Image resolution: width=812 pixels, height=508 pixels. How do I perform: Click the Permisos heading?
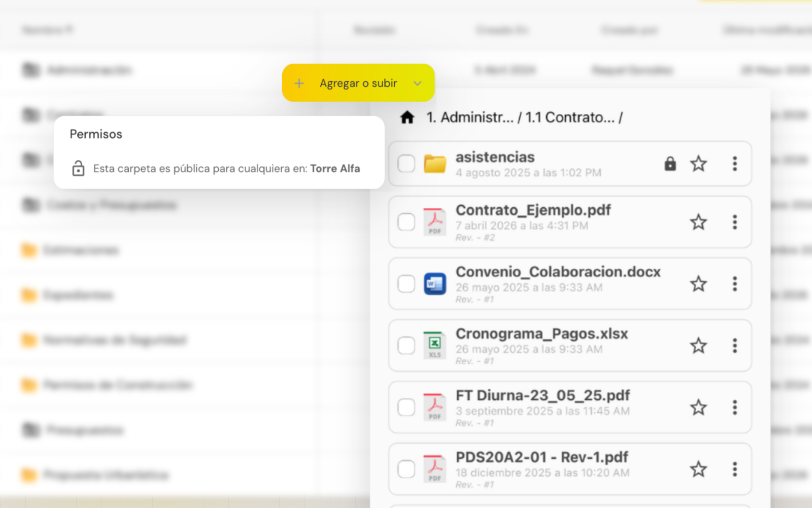tap(96, 134)
